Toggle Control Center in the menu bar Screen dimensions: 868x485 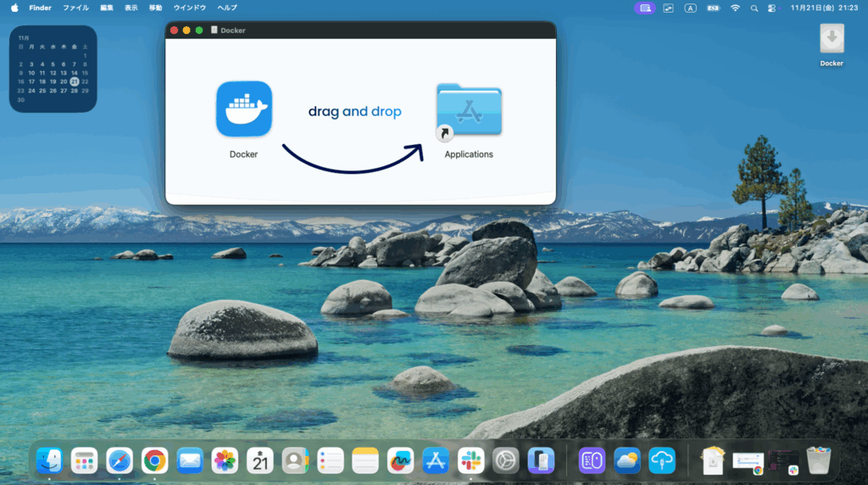click(771, 8)
